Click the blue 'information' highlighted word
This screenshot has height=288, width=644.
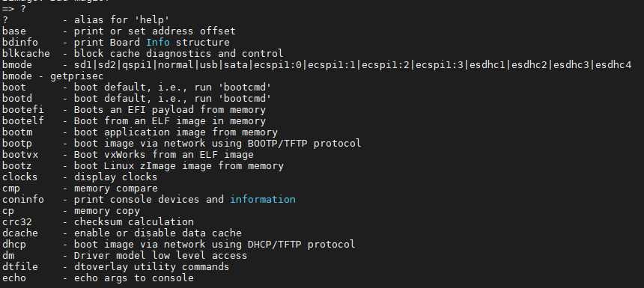262,200
